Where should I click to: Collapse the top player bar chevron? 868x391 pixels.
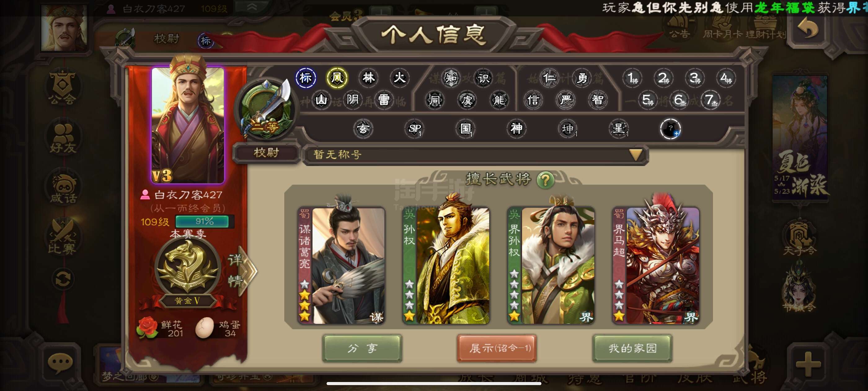click(252, 7)
